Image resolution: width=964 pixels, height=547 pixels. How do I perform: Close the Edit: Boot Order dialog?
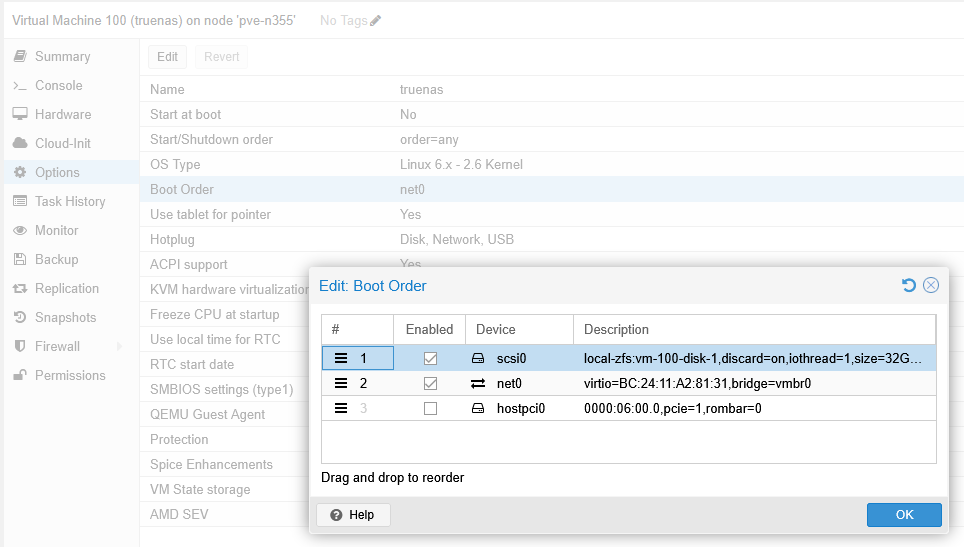[x=931, y=286]
